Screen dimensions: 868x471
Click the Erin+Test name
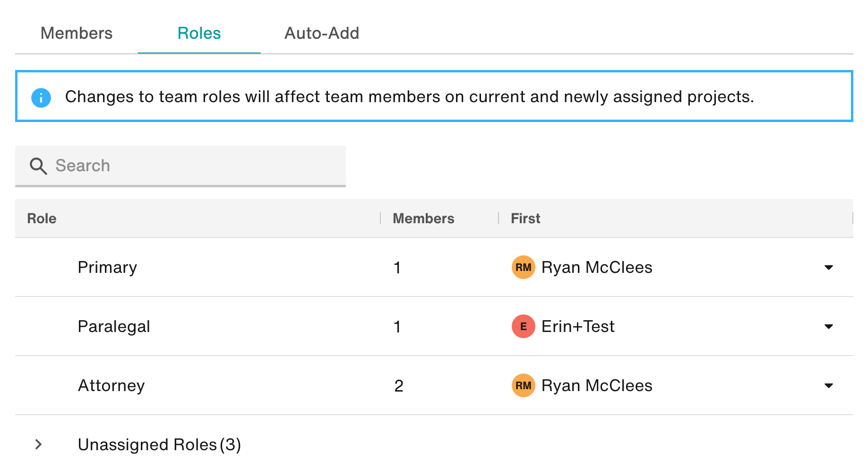point(578,326)
